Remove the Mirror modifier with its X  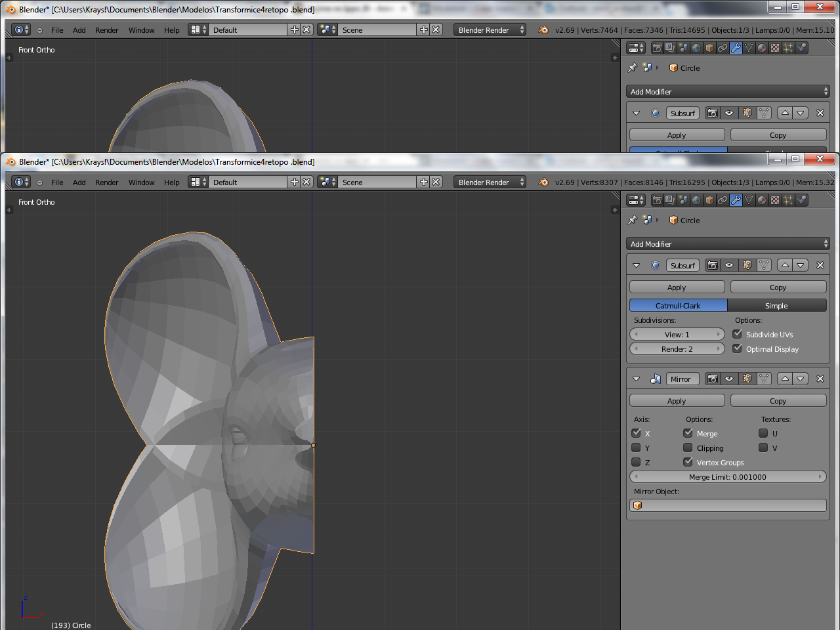(x=820, y=379)
